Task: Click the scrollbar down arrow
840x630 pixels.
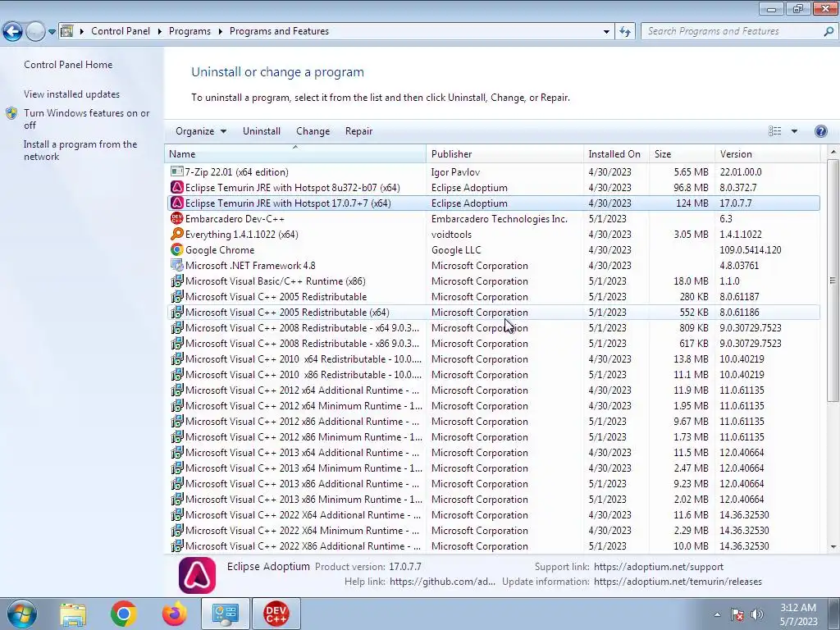Action: tap(833, 546)
